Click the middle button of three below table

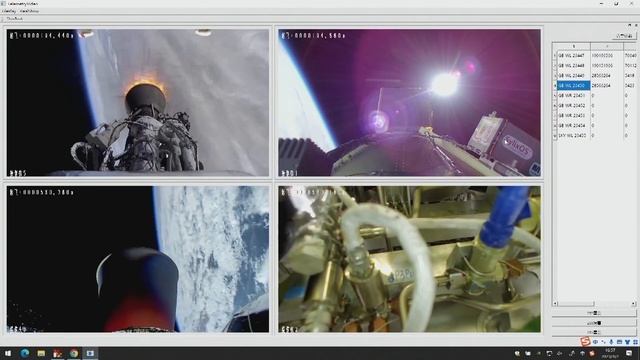[594, 323]
